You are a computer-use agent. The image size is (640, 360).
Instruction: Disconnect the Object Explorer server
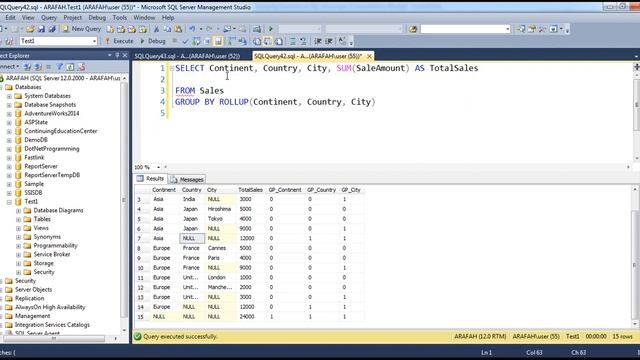(x=38, y=67)
